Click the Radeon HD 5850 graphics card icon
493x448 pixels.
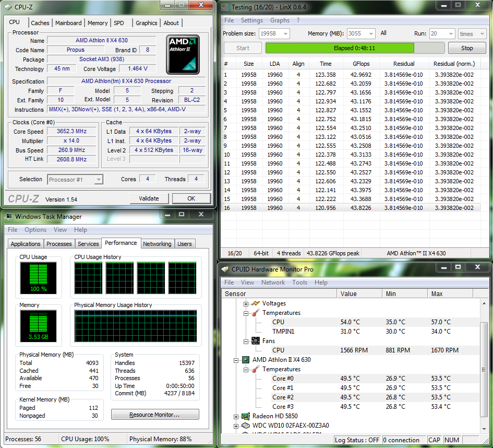point(245,416)
